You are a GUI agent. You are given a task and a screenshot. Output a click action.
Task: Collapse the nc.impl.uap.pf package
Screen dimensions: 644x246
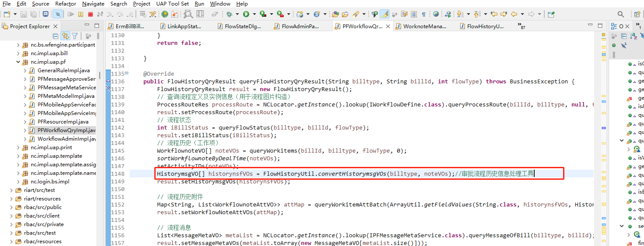(18, 62)
